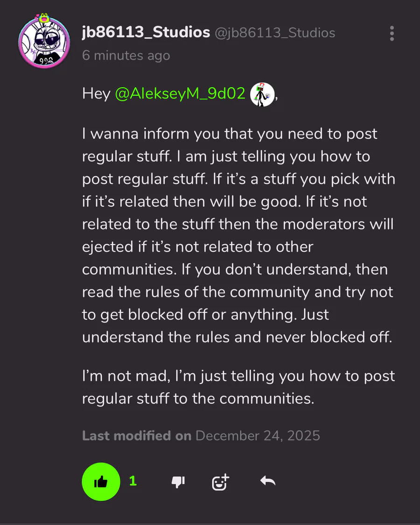Image resolution: width=420 pixels, height=525 pixels.
Task: Click the small avatar beside the mention
Action: click(262, 94)
